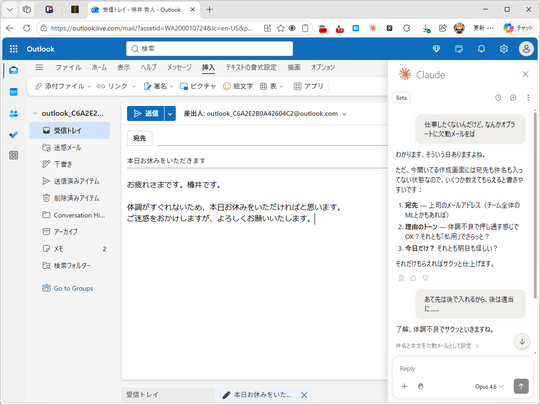Close draft tab 本日お休みをいた... at bottom

[304, 395]
